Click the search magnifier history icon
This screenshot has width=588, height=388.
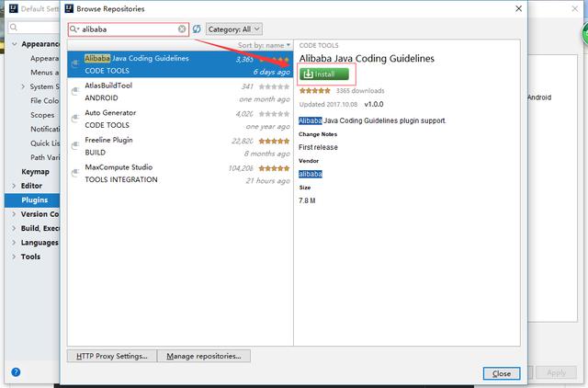(x=74, y=29)
